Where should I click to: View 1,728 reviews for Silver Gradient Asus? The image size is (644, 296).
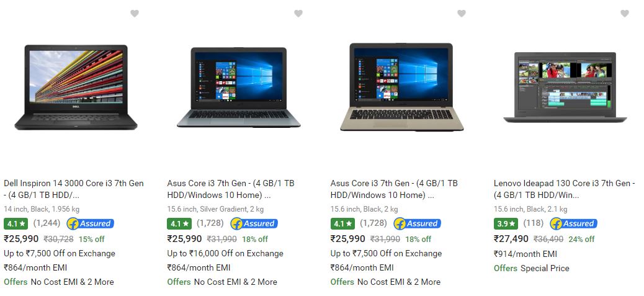210,223
